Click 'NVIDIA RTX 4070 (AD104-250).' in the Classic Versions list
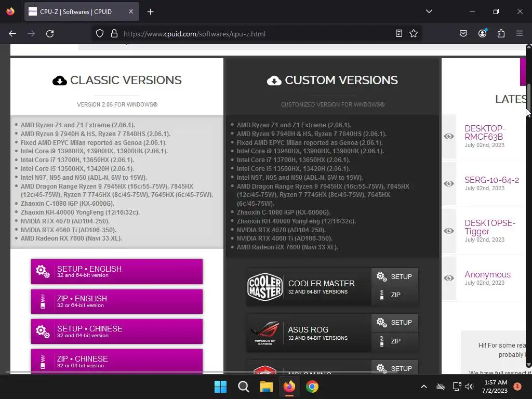 [65, 221]
